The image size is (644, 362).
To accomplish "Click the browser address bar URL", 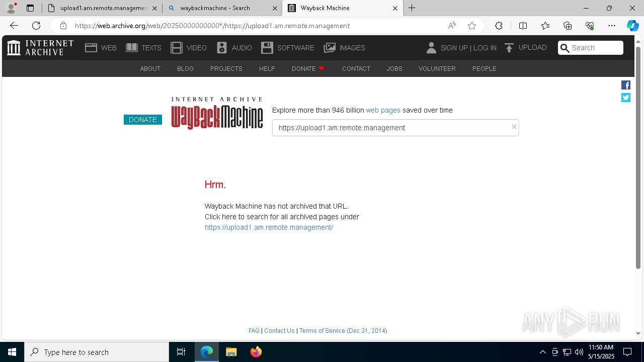I will [212, 26].
